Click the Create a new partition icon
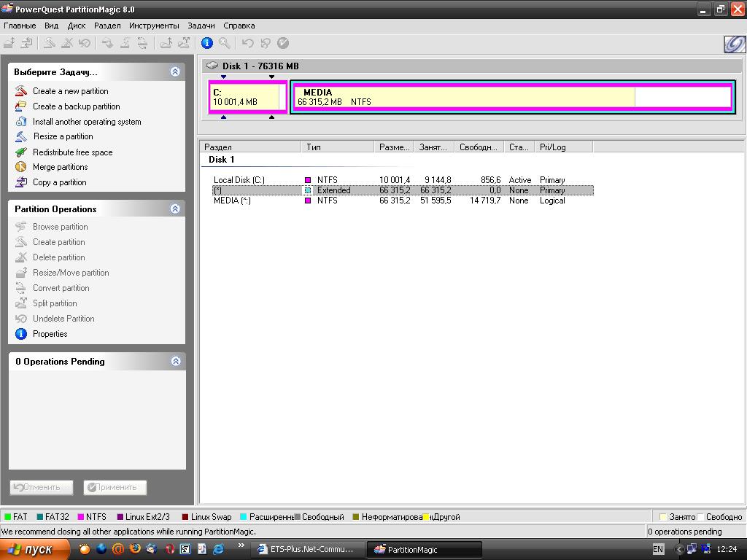The image size is (747, 560). click(20, 91)
